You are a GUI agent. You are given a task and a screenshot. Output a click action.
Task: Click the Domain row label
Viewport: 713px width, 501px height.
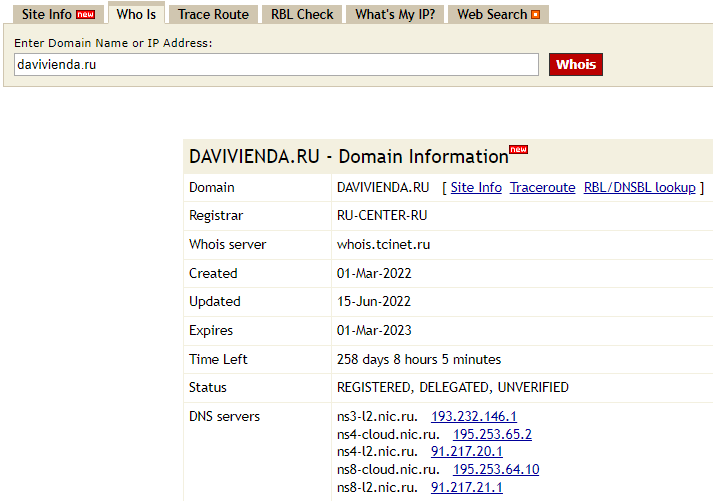(x=211, y=187)
